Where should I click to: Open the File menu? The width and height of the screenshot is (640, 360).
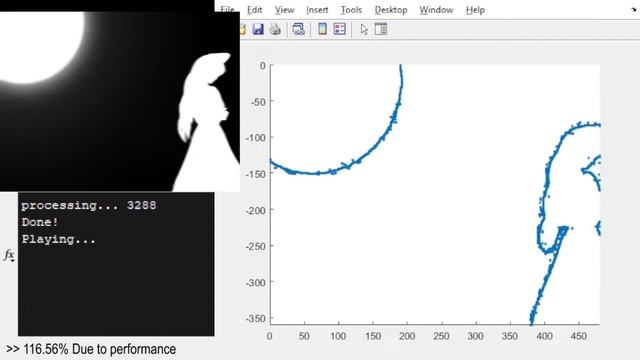(x=228, y=10)
